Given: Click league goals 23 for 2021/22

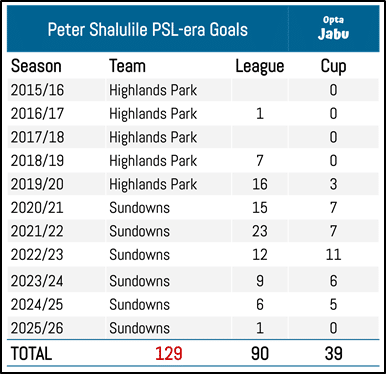Looking at the screenshot, I should click(260, 231).
